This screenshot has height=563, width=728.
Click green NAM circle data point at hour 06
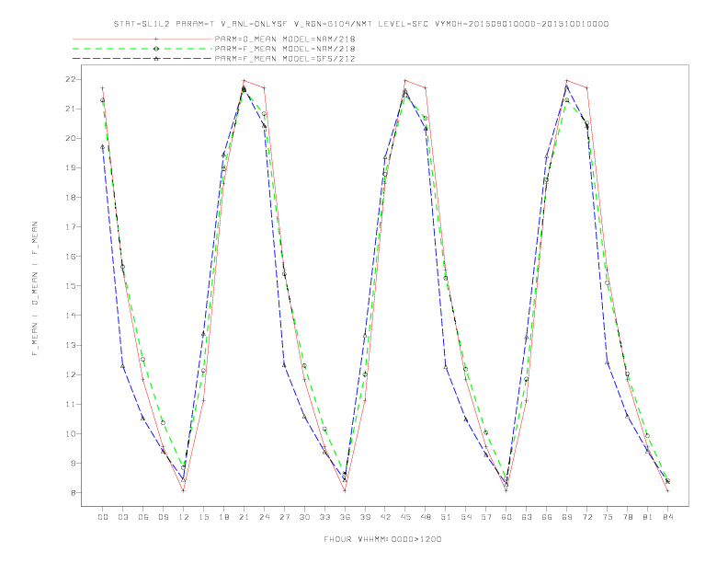click(143, 359)
